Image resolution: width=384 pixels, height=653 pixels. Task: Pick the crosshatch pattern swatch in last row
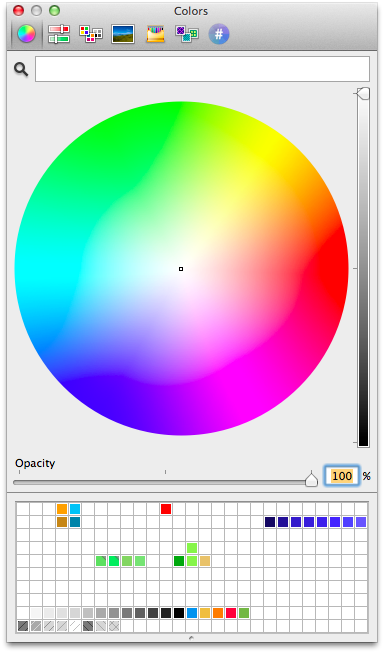pyautogui.click(x=114, y=626)
